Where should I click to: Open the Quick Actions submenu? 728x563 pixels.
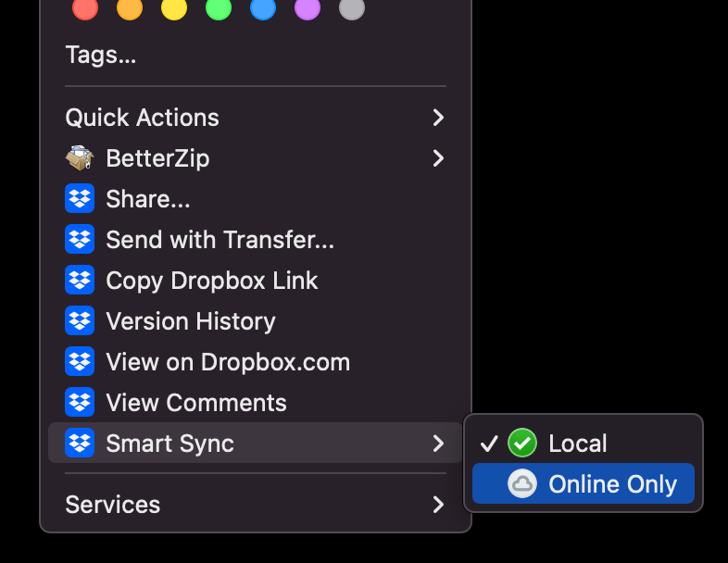click(256, 118)
